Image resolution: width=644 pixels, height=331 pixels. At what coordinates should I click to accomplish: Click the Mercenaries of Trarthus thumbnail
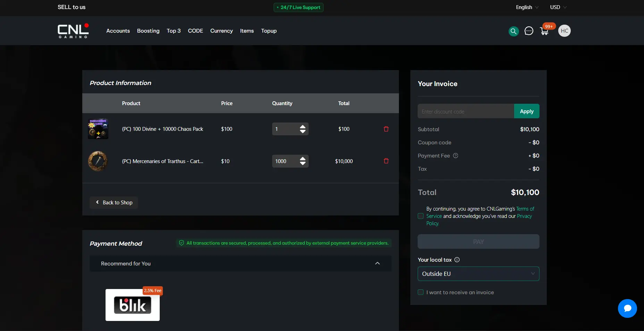98,161
